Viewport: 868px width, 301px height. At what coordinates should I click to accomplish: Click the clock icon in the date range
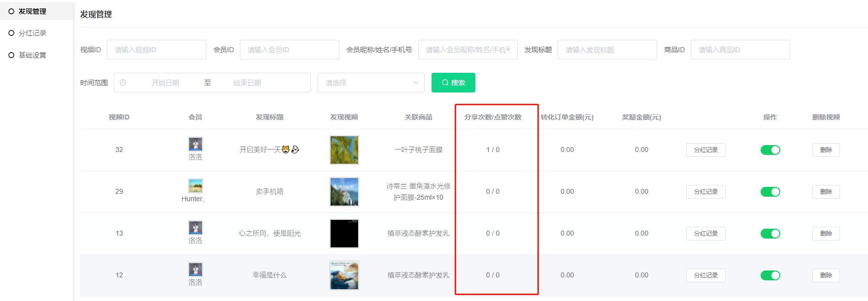point(123,83)
